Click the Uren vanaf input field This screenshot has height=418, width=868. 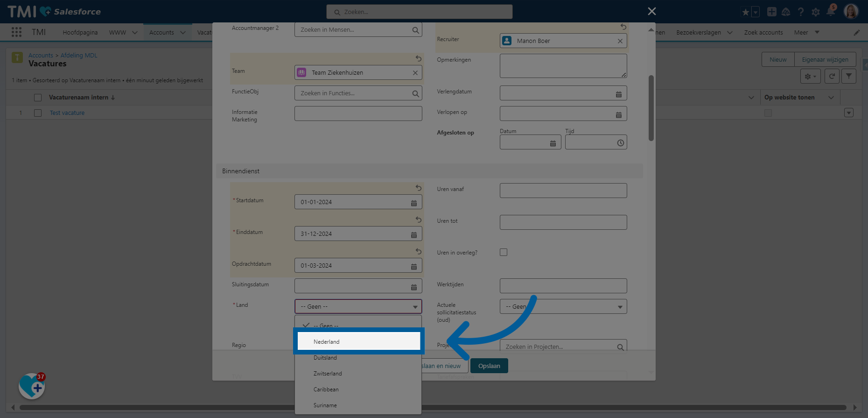pos(563,191)
